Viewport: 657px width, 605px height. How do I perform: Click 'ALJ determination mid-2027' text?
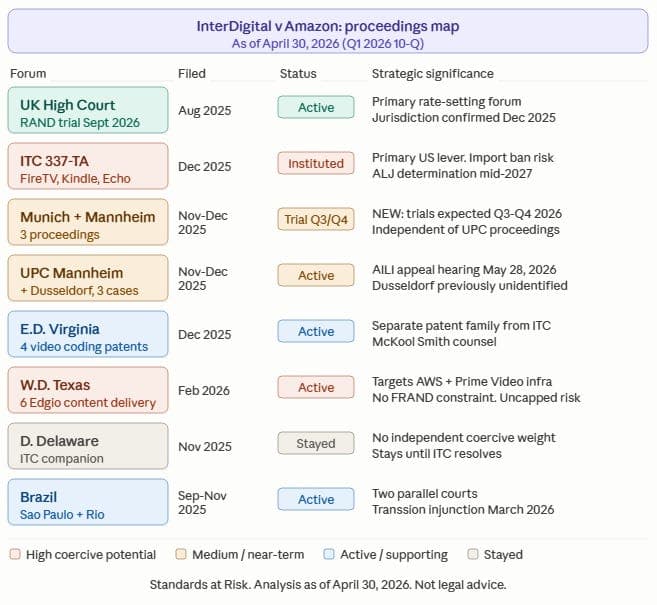[x=452, y=174]
